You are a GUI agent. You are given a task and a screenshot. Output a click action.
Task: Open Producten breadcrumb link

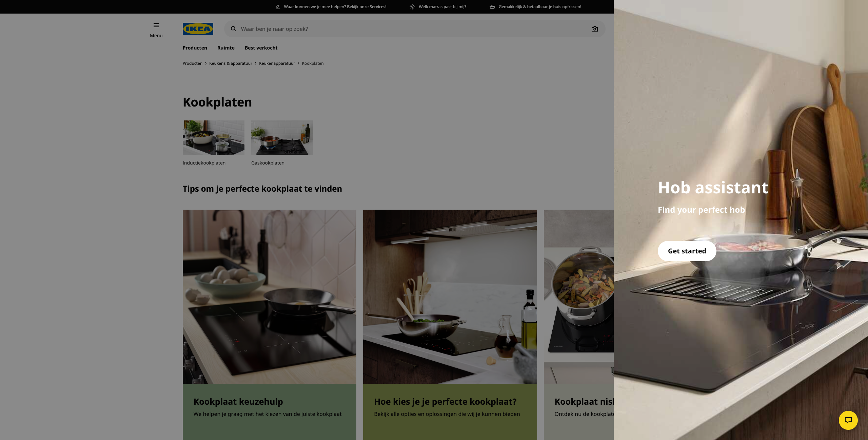click(193, 63)
